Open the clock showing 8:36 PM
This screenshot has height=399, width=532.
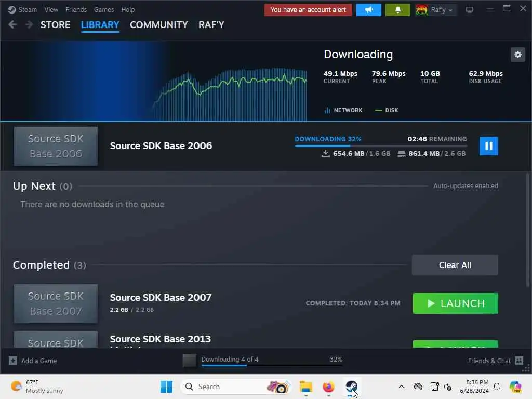(474, 387)
